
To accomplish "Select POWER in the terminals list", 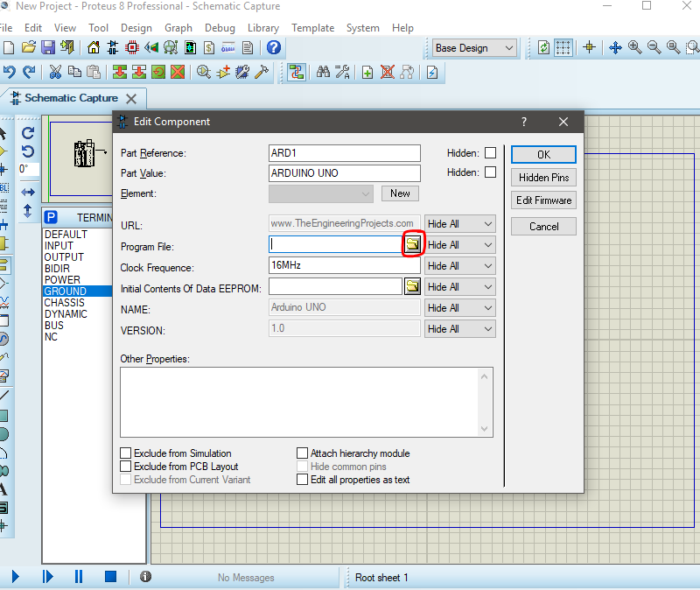I will click(x=62, y=279).
